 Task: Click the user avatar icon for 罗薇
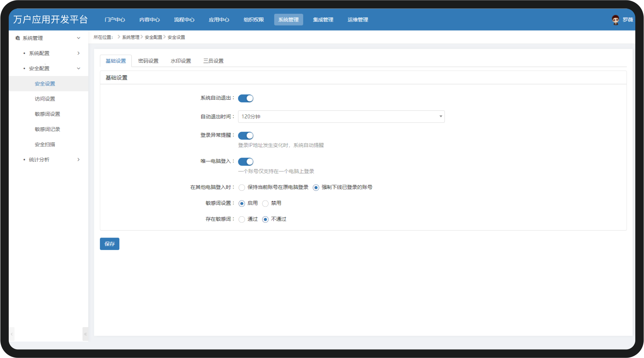[615, 20]
